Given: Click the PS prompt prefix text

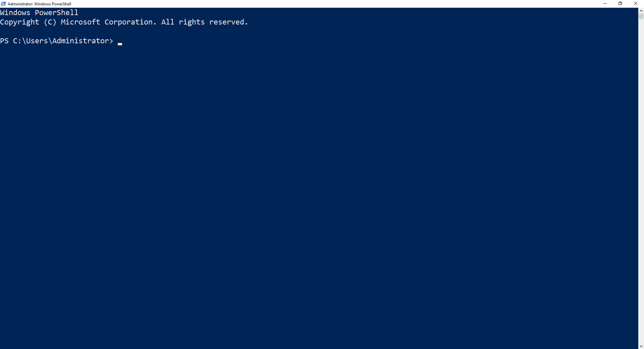Looking at the screenshot, I should coord(4,41).
